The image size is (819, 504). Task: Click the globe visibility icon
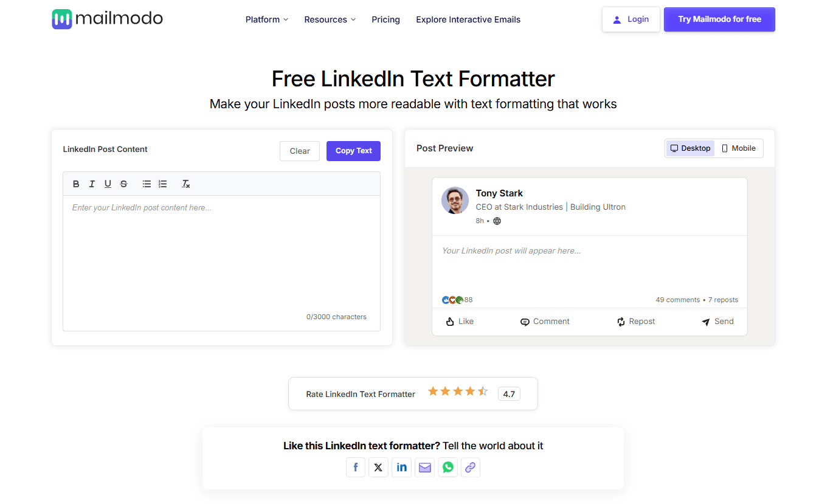[x=497, y=221]
